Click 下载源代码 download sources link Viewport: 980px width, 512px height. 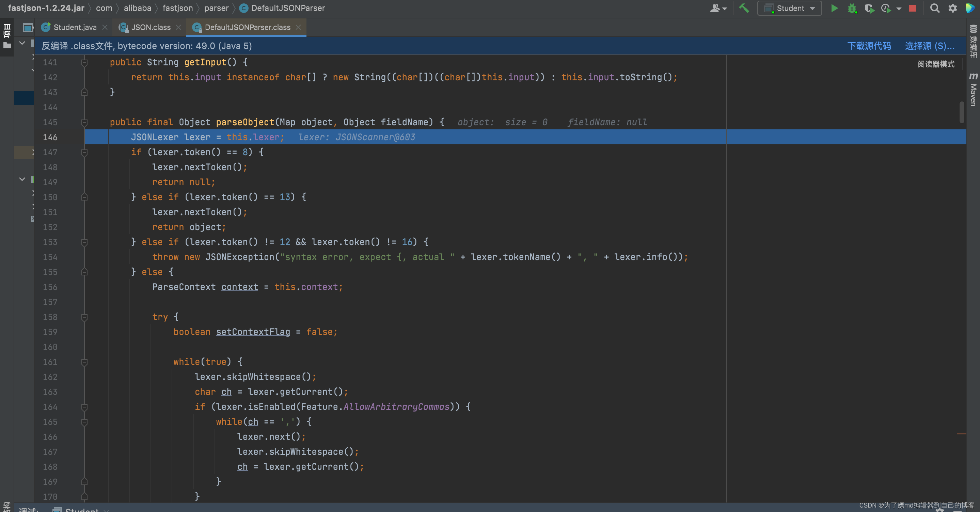[869, 46]
